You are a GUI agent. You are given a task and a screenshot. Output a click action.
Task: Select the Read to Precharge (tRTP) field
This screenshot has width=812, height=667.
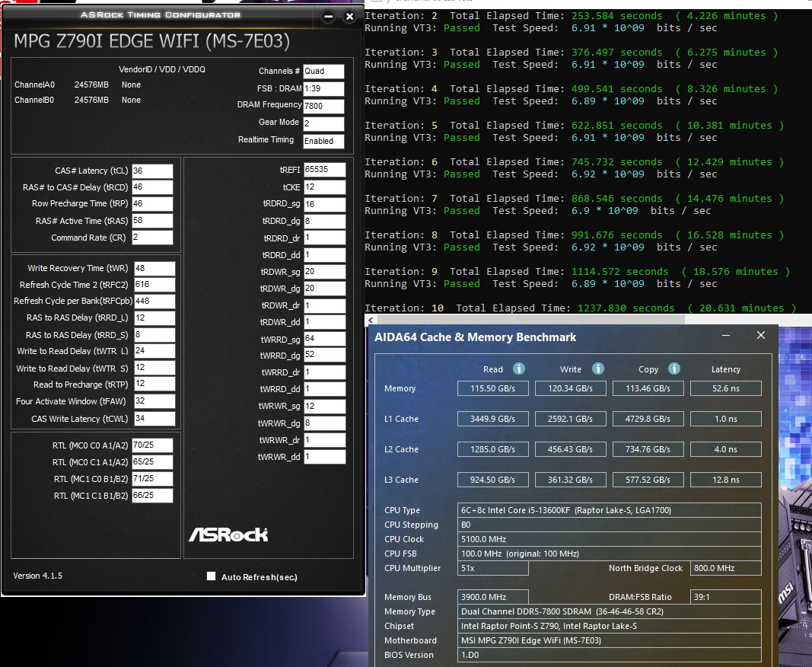[x=154, y=384]
